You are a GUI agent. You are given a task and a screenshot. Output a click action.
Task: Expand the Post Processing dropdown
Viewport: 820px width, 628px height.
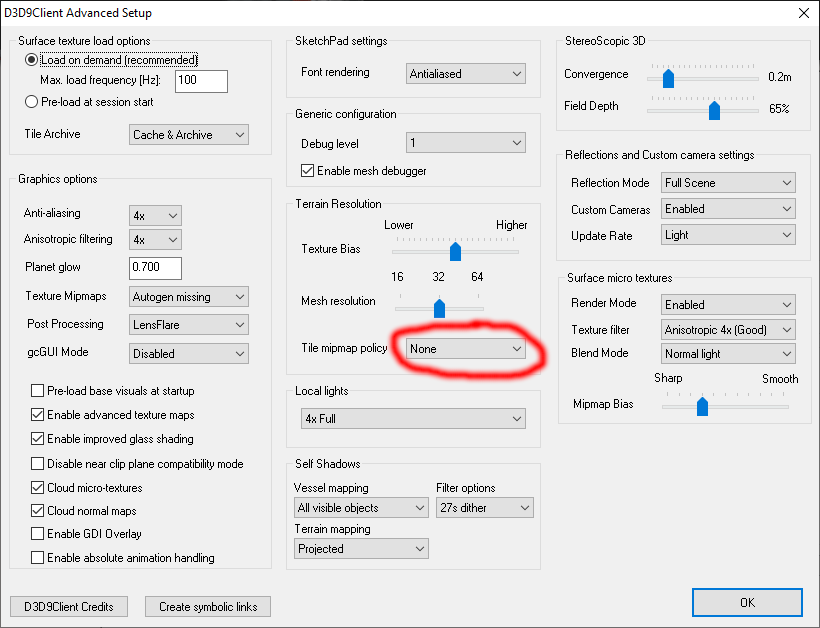coord(189,325)
